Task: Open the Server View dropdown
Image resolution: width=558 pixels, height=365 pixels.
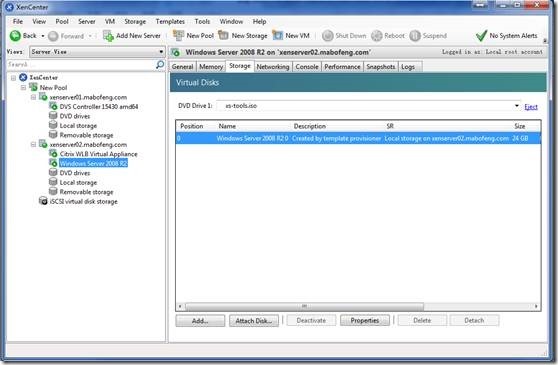Action: [x=161, y=52]
